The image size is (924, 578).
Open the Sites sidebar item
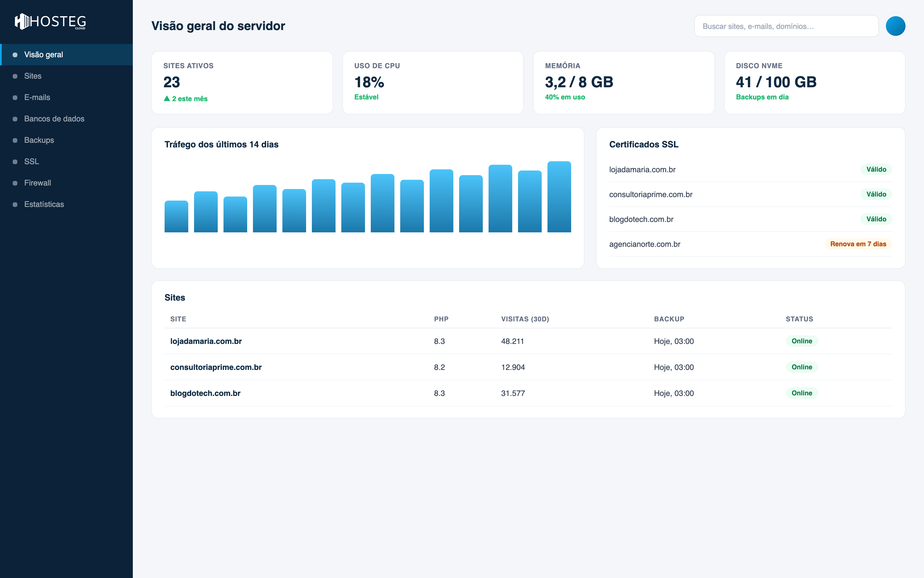tap(66, 76)
